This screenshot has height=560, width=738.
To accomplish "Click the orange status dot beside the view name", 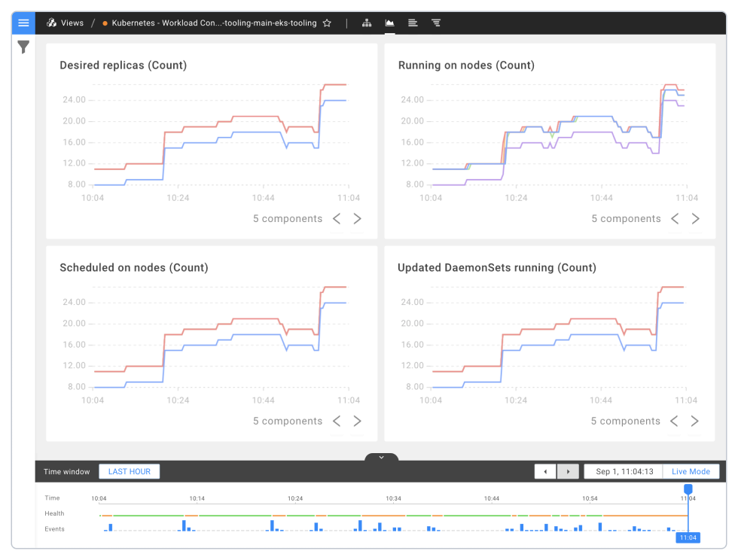I will point(104,23).
